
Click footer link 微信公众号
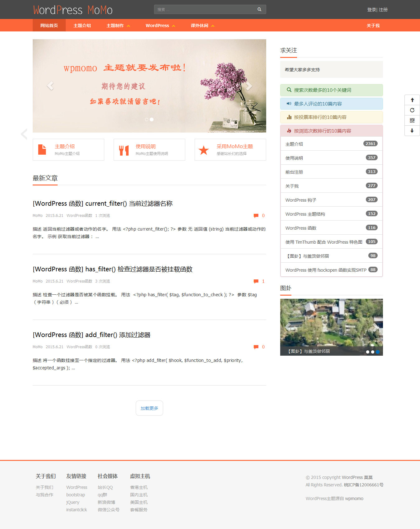(109, 510)
